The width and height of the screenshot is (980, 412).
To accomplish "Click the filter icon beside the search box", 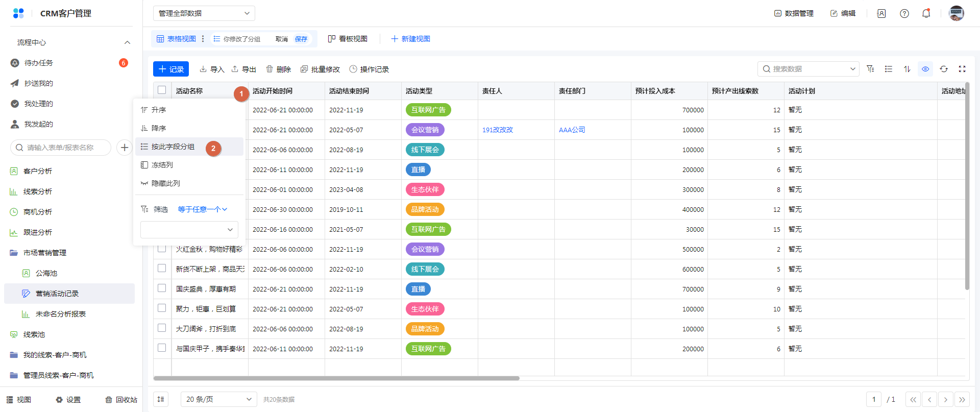I will [x=870, y=69].
